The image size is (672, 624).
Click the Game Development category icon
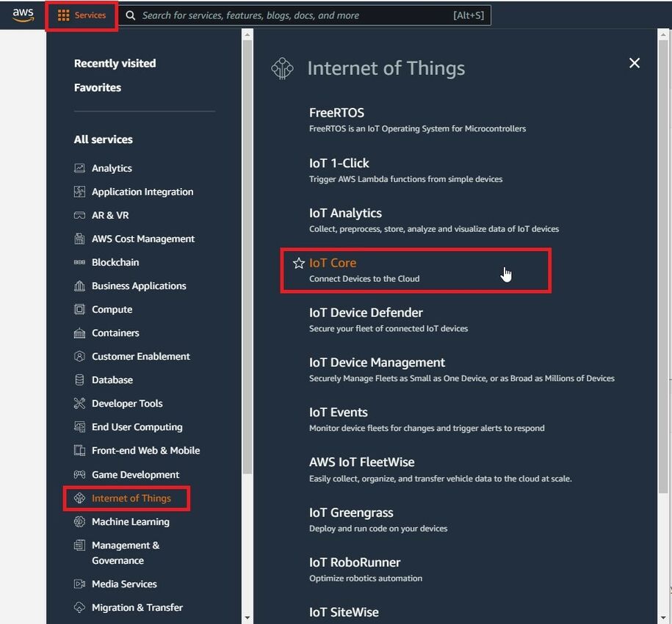point(79,474)
